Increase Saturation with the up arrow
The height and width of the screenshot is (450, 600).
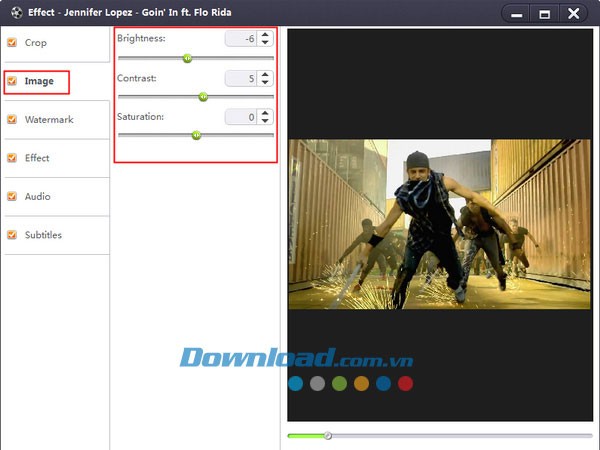(x=265, y=113)
